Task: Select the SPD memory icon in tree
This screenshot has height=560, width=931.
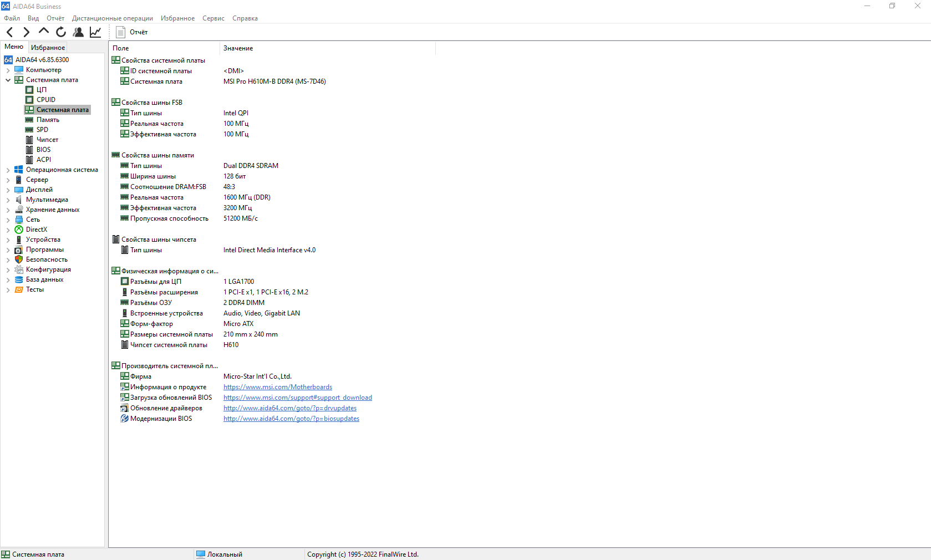Action: (29, 130)
